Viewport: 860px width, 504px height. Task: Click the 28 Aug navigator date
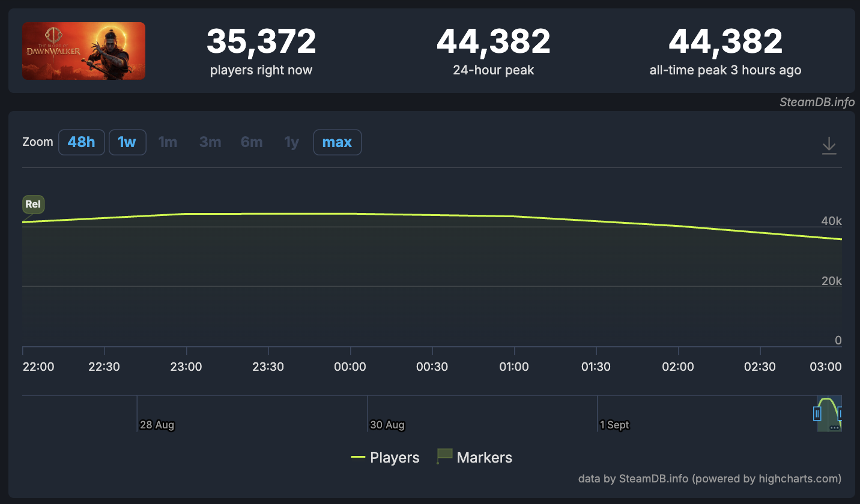click(x=157, y=425)
